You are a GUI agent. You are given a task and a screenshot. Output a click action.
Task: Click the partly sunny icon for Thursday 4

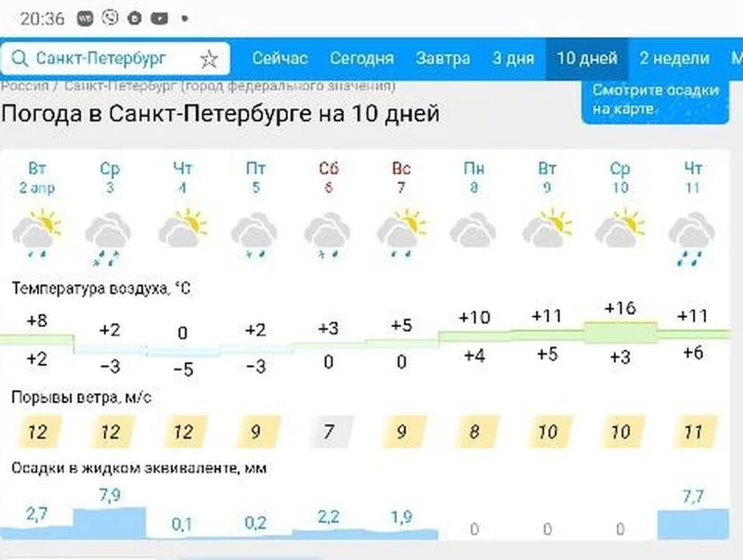click(x=182, y=228)
